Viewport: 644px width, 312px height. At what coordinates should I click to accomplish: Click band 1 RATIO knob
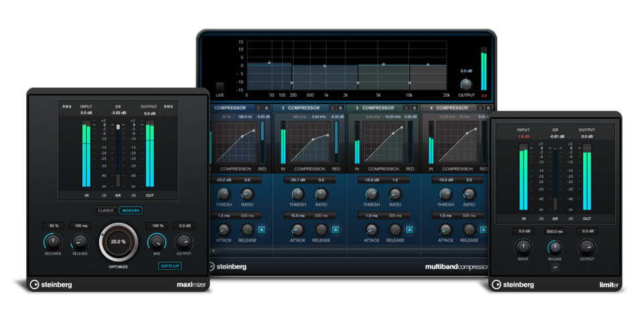point(248,194)
